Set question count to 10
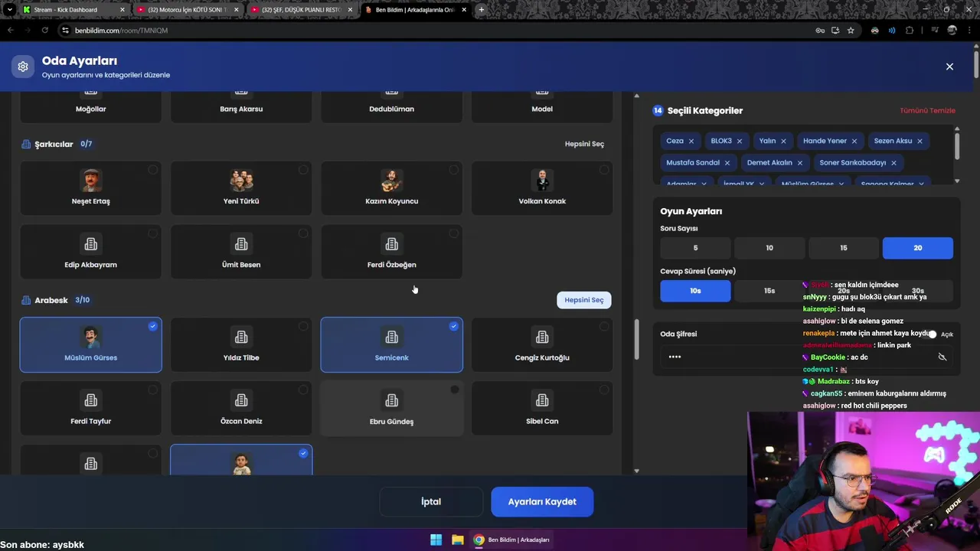Viewport: 980px width, 551px height. pos(769,248)
